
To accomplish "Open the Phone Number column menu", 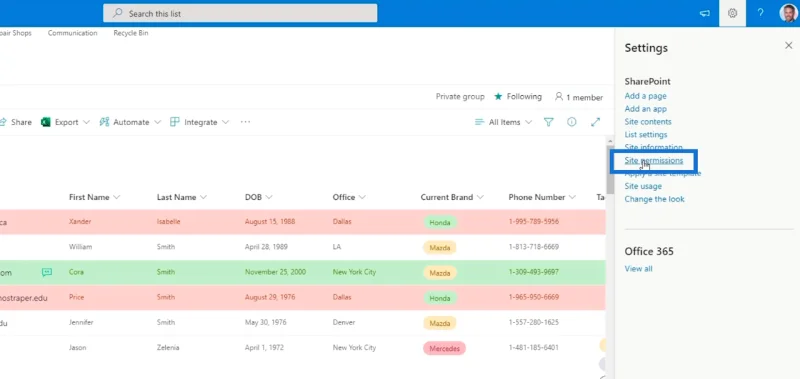I will [572, 197].
